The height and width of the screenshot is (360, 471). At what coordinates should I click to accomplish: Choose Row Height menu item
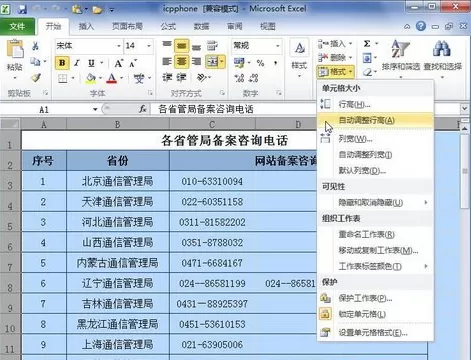pyautogui.click(x=375, y=104)
